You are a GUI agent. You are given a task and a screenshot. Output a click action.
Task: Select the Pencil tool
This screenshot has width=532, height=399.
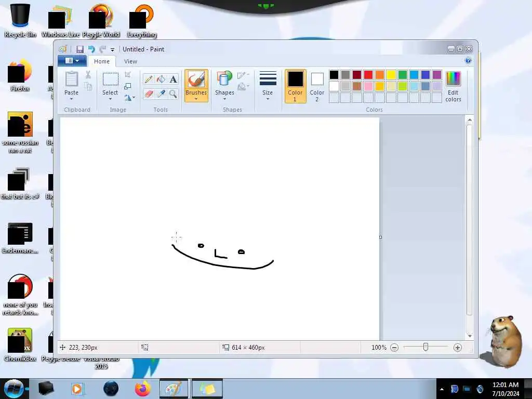[x=148, y=79]
